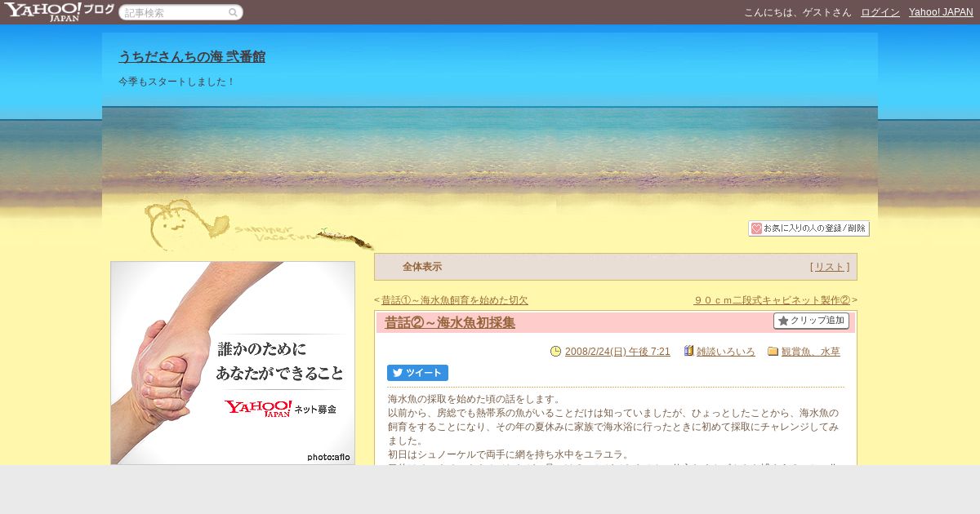Click the Yahoo! Japan Blog logo
Image resolution: width=980 pixels, height=514 pixels.
[58, 11]
